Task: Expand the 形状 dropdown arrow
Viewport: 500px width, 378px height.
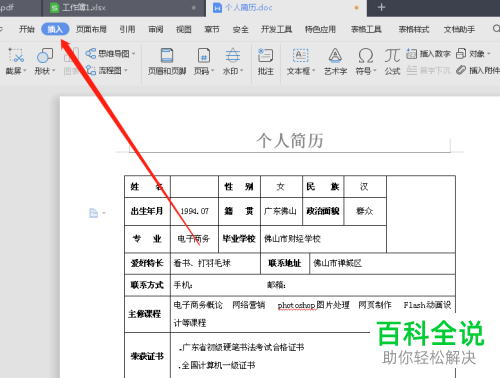Action: (x=53, y=71)
